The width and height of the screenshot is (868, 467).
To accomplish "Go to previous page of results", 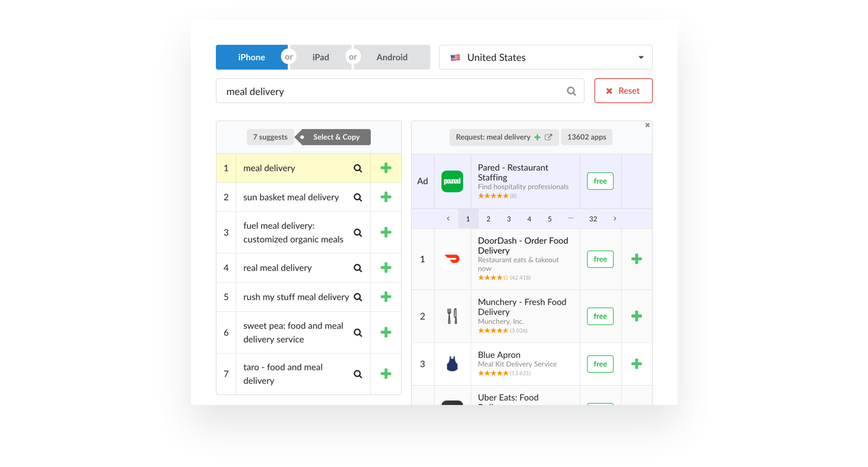I will (448, 219).
